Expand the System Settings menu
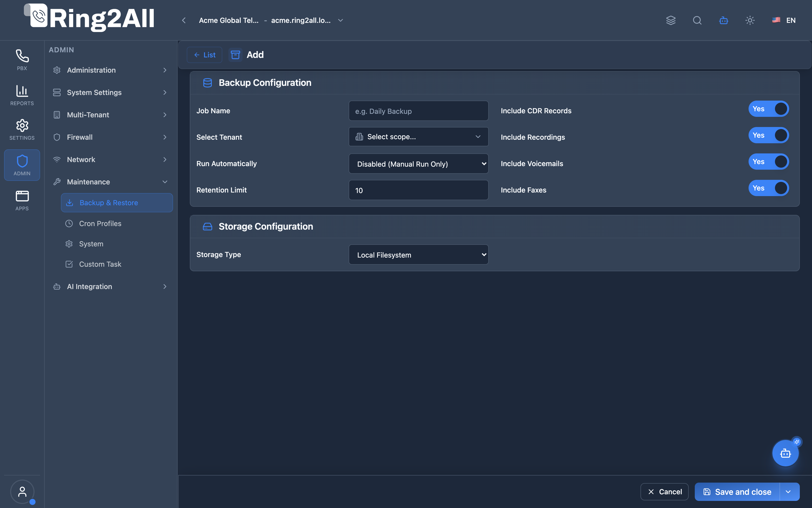This screenshot has width=812, height=508. click(x=110, y=92)
